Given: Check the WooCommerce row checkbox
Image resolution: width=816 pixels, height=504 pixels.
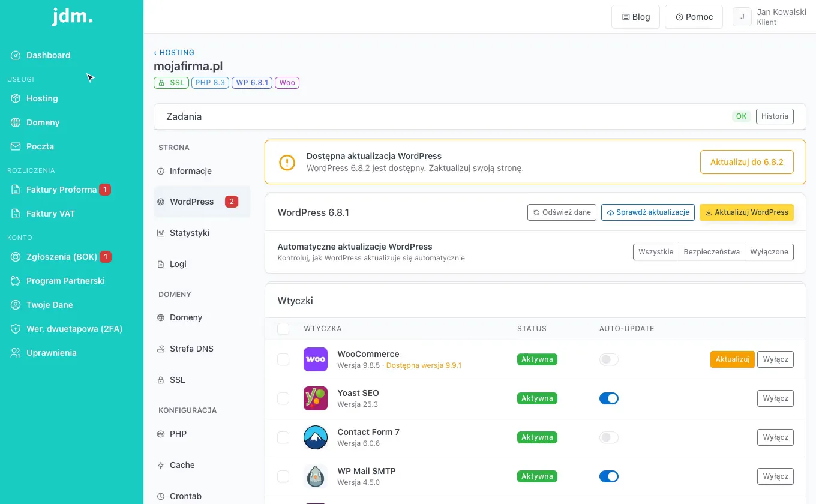Looking at the screenshot, I should click(x=283, y=359).
